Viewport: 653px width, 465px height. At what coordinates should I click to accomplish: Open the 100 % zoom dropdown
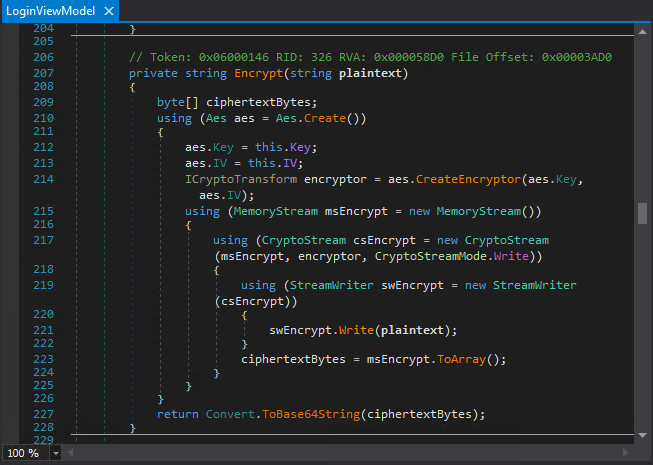pyautogui.click(x=55, y=453)
